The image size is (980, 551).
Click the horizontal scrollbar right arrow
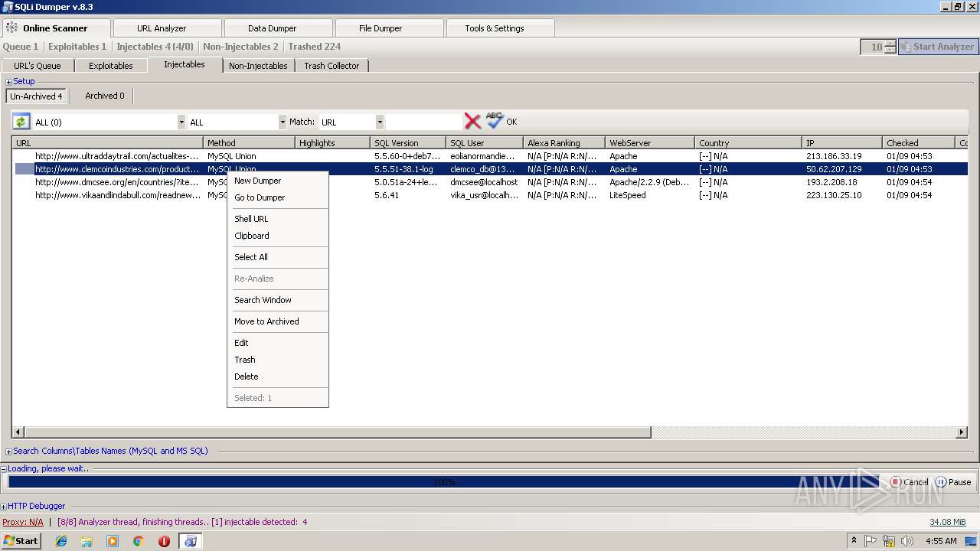coord(962,432)
